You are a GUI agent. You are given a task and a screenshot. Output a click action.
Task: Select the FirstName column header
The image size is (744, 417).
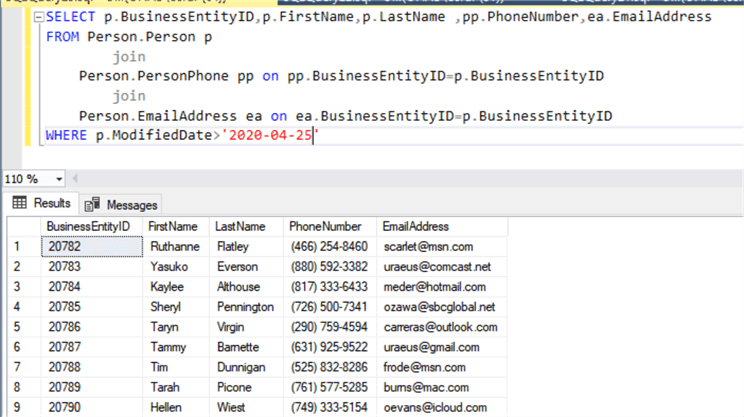173,227
